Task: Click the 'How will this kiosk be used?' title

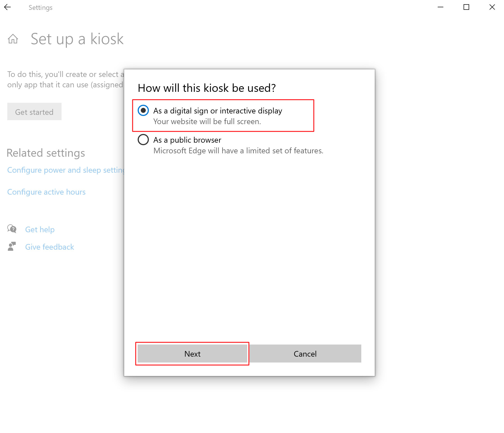Action: pyautogui.click(x=207, y=88)
